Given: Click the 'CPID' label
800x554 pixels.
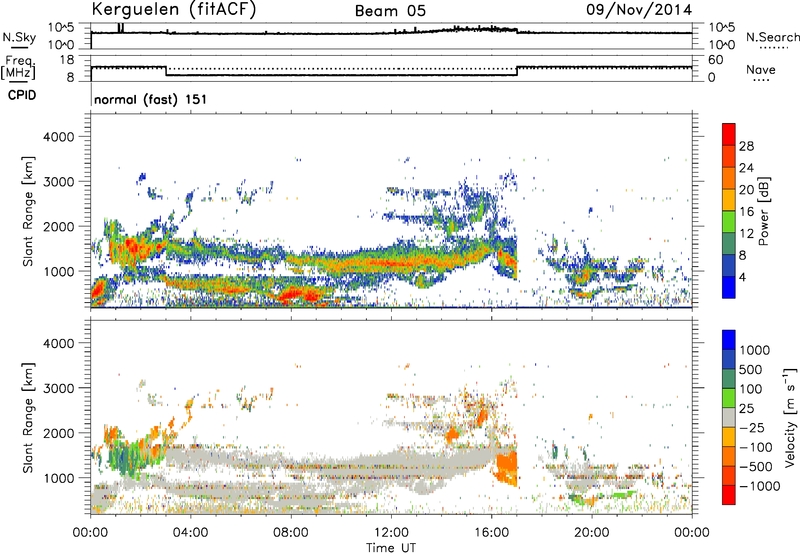Looking at the screenshot, I should [x=22, y=95].
